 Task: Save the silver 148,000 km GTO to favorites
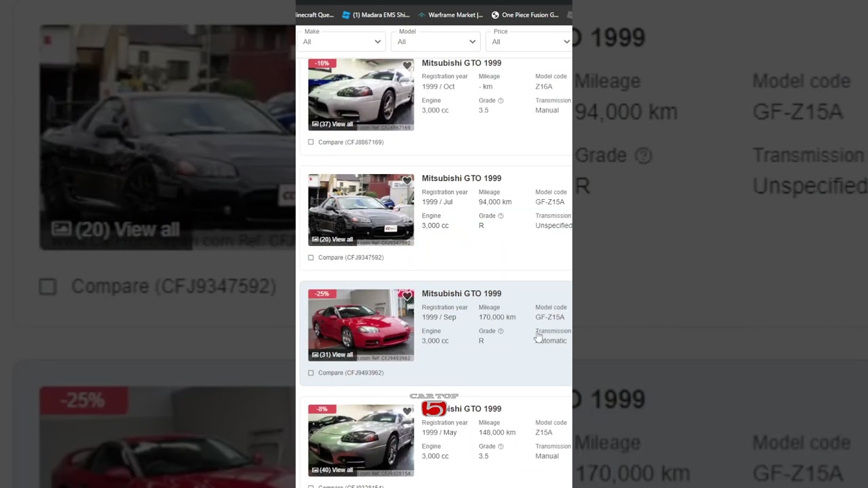click(407, 411)
